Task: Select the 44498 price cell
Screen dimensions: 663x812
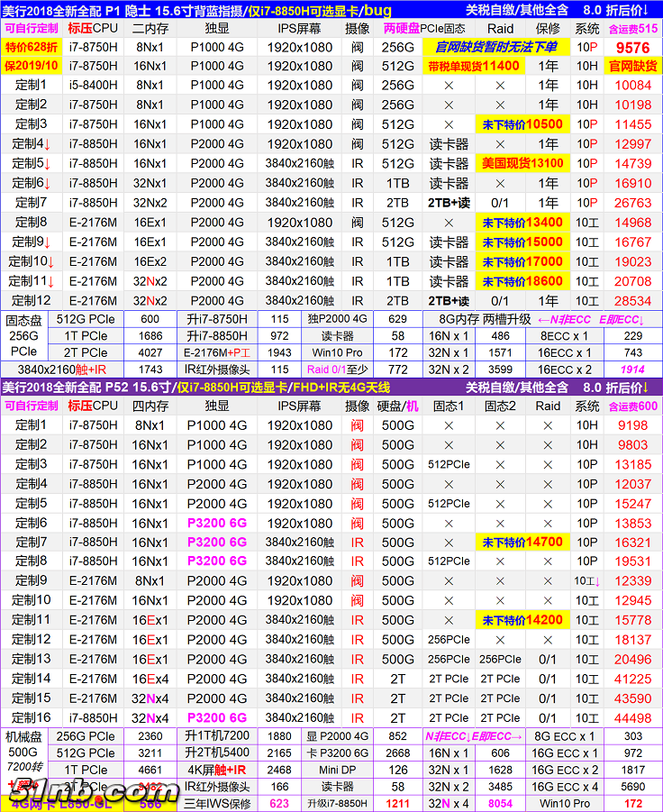Action: [632, 718]
